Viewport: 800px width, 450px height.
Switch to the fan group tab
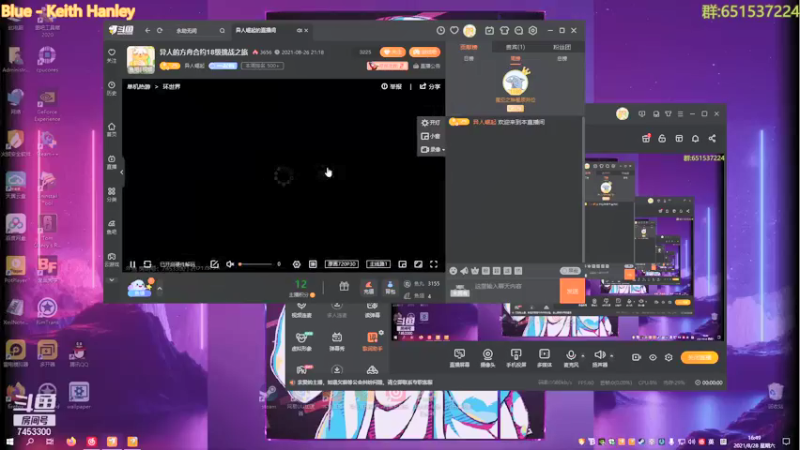562,47
